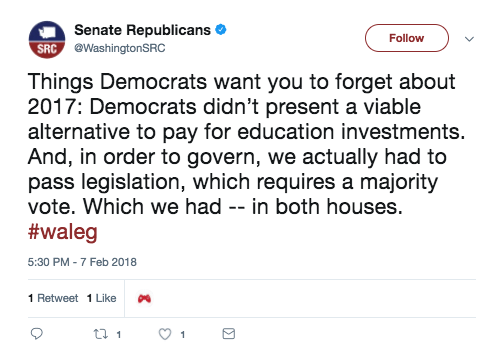Click the Follow button
Viewport: 497px width, 360px height.
click(407, 38)
